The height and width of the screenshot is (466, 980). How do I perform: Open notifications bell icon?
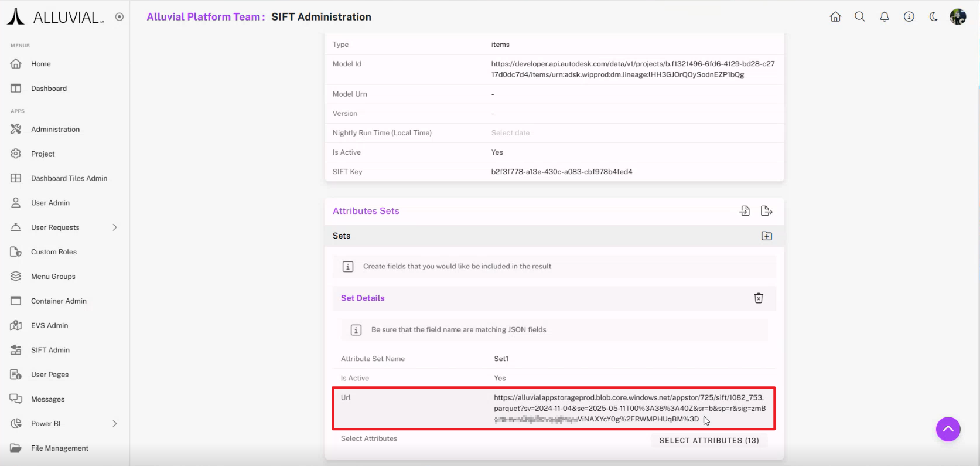pos(885,17)
